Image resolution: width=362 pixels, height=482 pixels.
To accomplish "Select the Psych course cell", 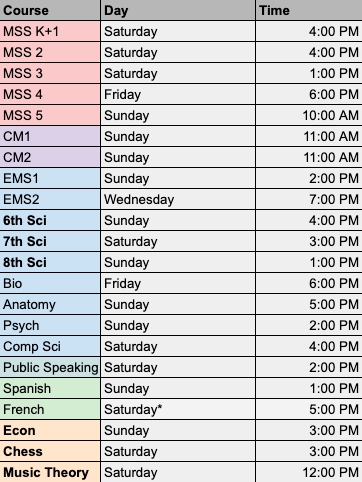I will coord(50,325).
